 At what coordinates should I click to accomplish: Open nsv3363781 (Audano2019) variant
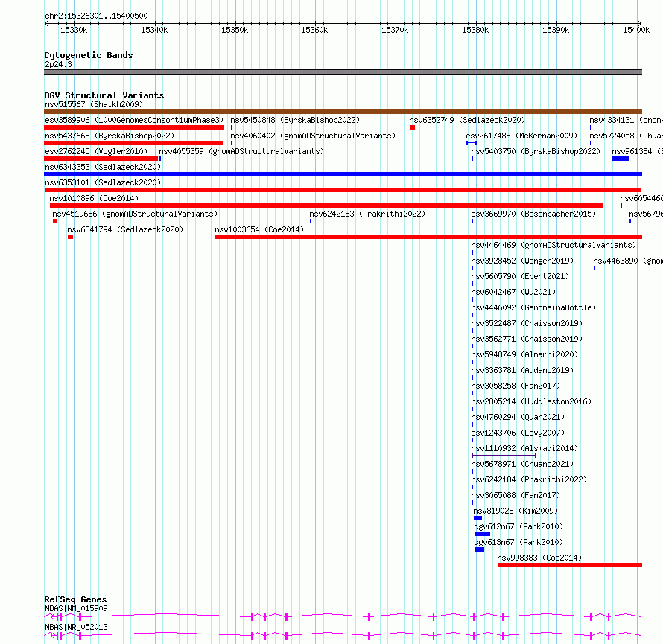[523, 370]
